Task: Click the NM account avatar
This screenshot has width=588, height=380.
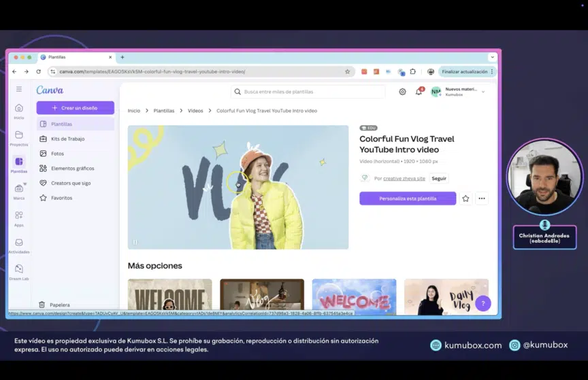Action: coord(436,92)
